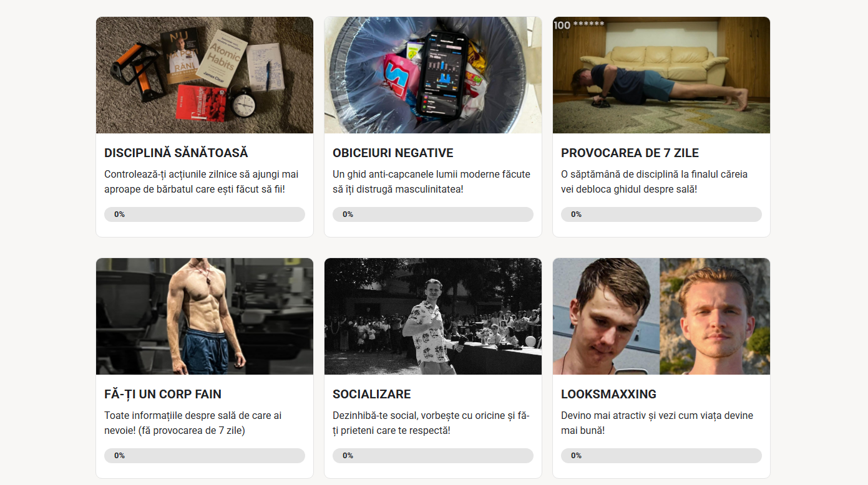This screenshot has height=485, width=868.
Task: Open the Obiceiuri Negative trash bin image
Action: (433, 75)
